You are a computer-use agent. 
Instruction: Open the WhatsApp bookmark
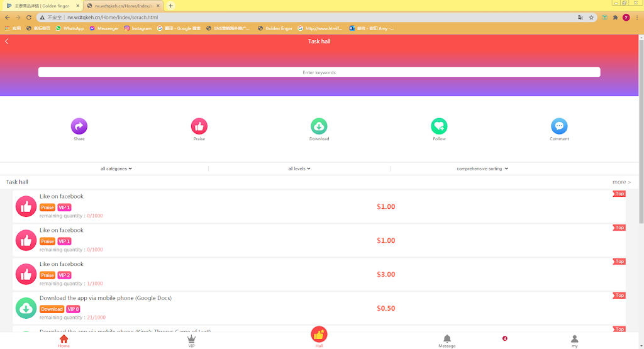70,28
